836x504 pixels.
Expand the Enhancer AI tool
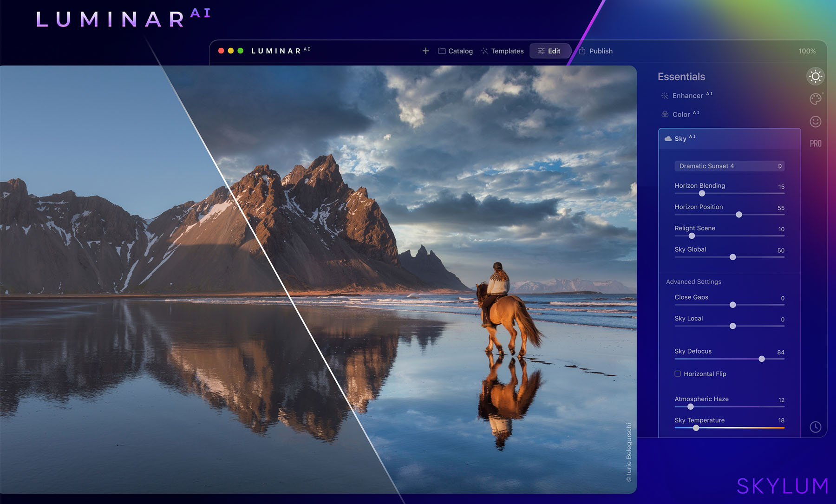[x=687, y=95]
